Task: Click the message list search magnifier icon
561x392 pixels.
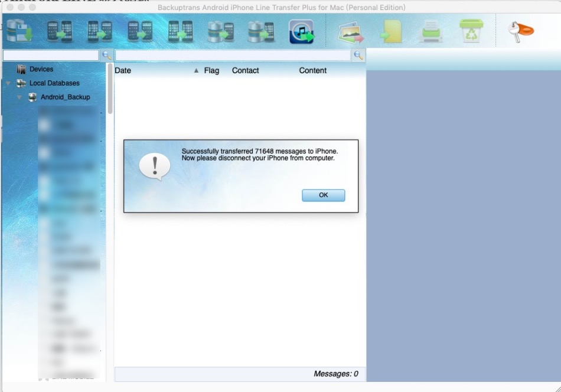Action: (x=358, y=55)
